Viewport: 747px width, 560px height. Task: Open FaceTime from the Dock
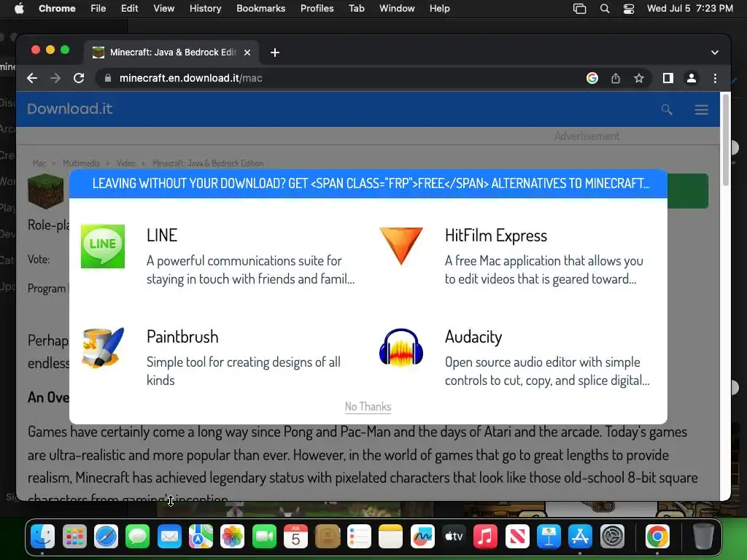(264, 537)
